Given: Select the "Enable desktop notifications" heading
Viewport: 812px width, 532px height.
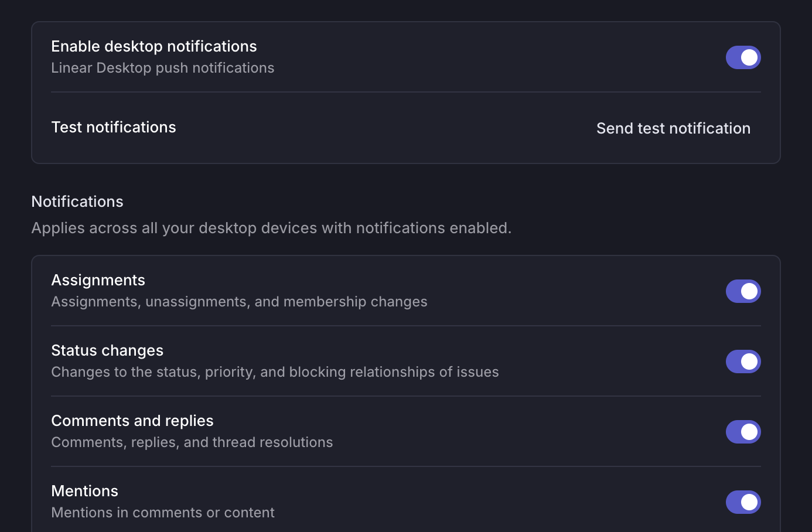Looking at the screenshot, I should point(154,46).
